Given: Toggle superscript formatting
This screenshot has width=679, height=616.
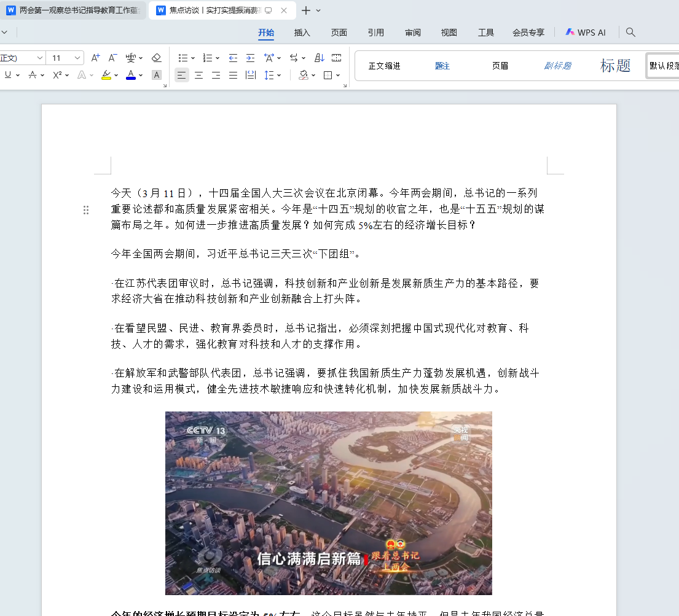Looking at the screenshot, I should point(58,75).
